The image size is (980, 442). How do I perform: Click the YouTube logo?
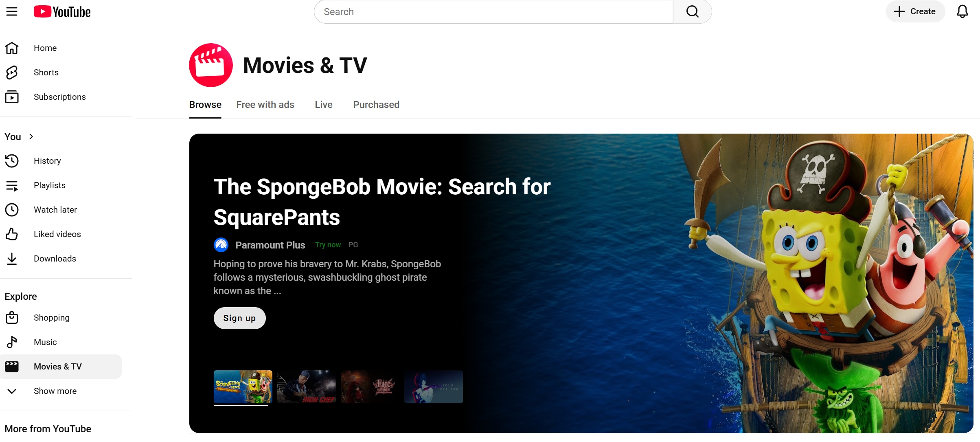pos(62,11)
